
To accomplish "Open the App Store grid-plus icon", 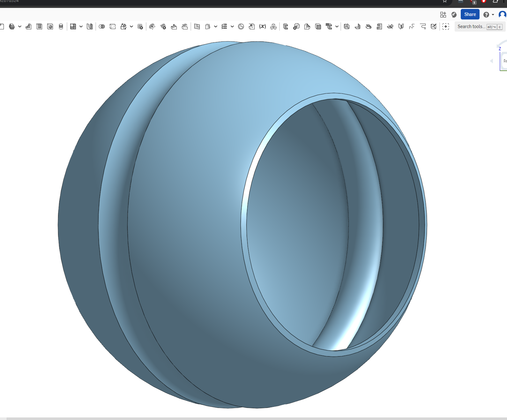I will (443, 14).
